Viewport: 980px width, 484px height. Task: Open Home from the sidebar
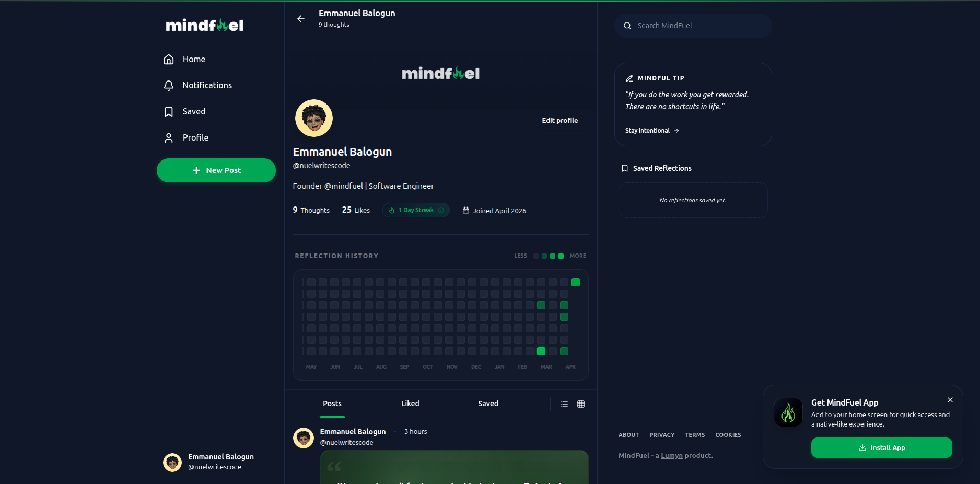click(184, 59)
